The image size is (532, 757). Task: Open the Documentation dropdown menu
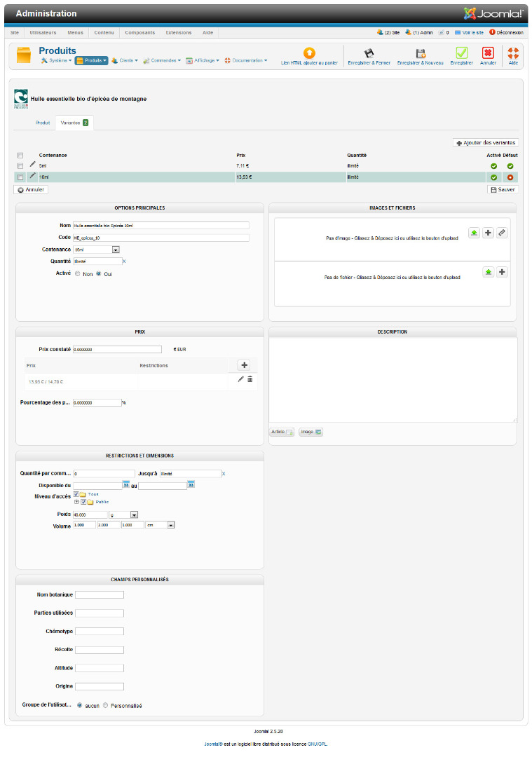click(x=246, y=60)
